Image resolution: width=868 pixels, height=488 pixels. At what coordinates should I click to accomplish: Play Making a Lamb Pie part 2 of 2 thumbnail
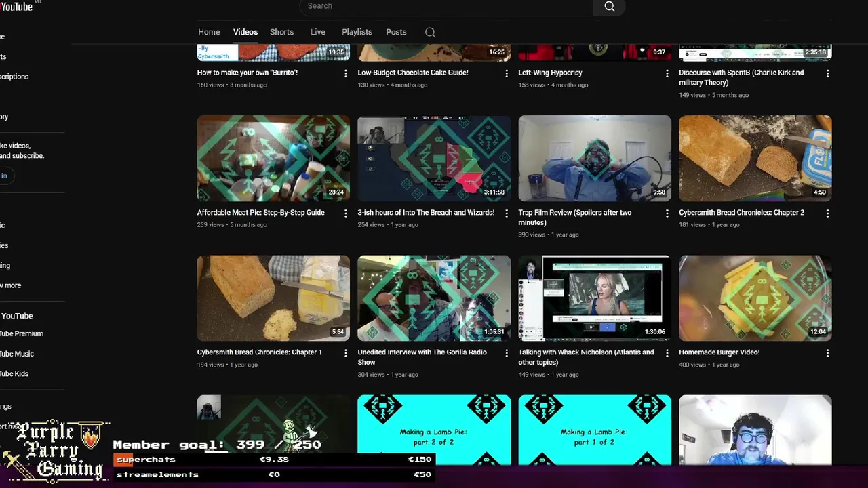click(x=434, y=430)
